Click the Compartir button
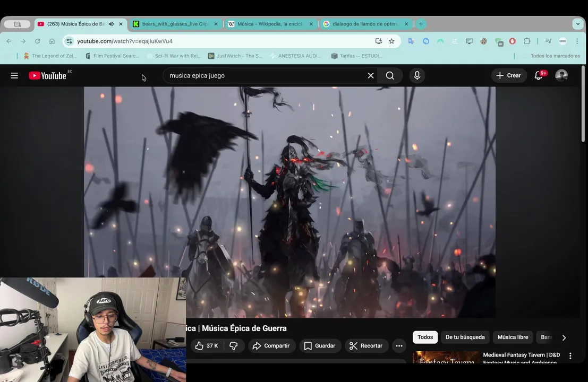588x382 pixels. tap(271, 346)
